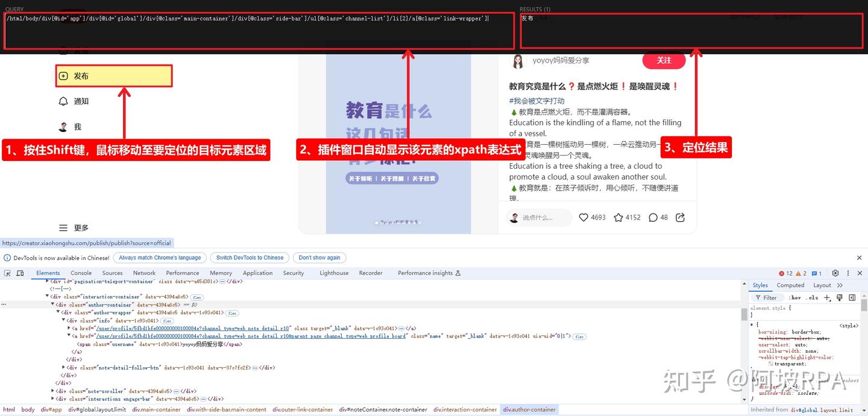Switch to the Console tab
Viewport: 868px width, 416px height.
[81, 273]
